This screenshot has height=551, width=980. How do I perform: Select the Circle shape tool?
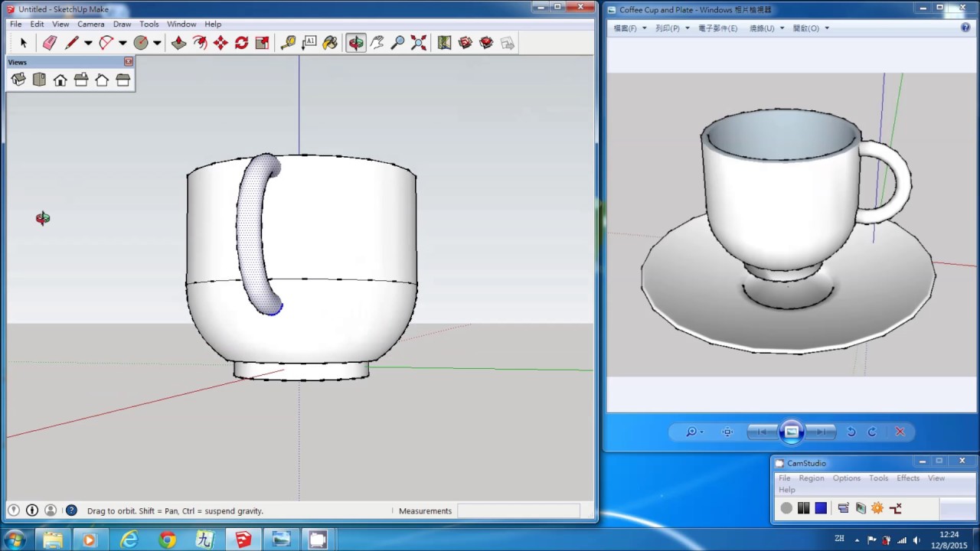coord(141,43)
